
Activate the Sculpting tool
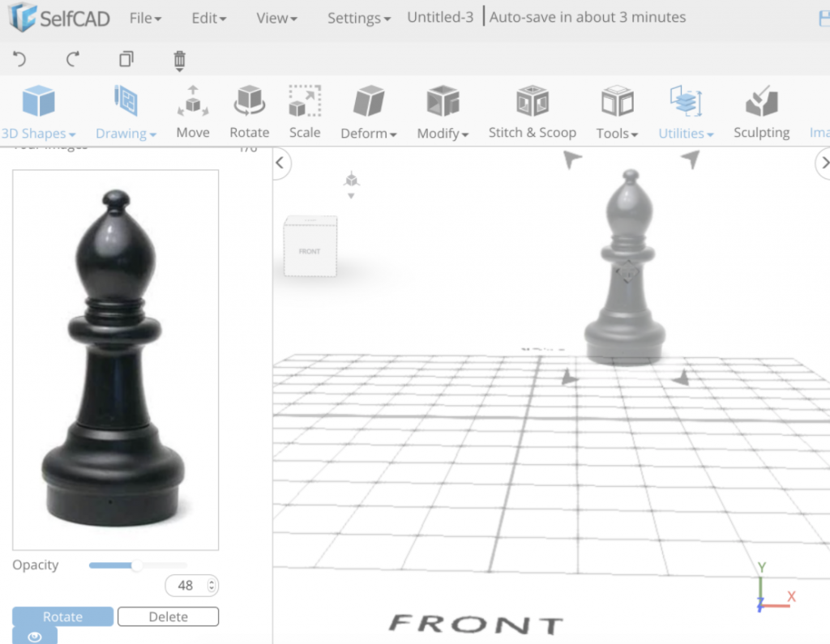(760, 111)
